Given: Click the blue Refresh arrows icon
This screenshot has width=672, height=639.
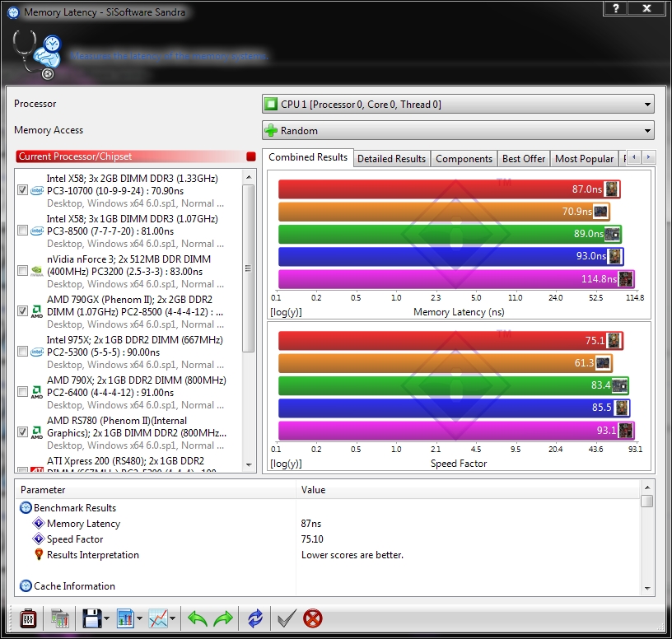Looking at the screenshot, I should (x=255, y=618).
